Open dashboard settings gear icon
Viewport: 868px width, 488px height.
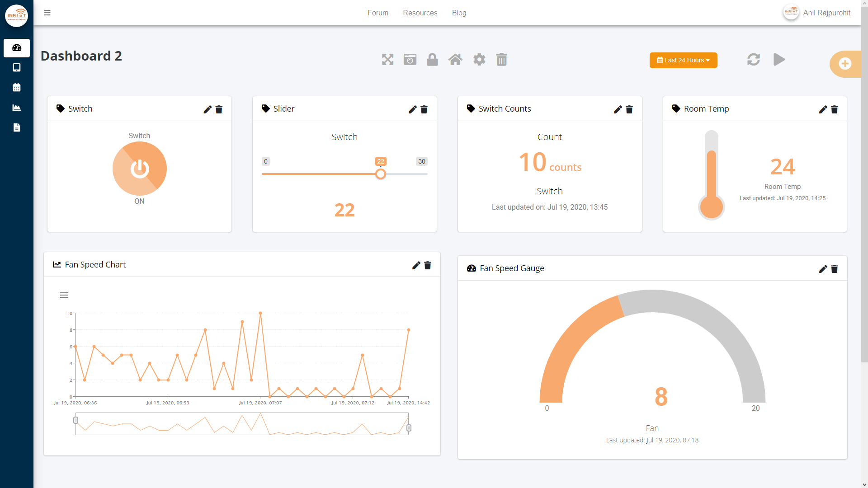[479, 60]
